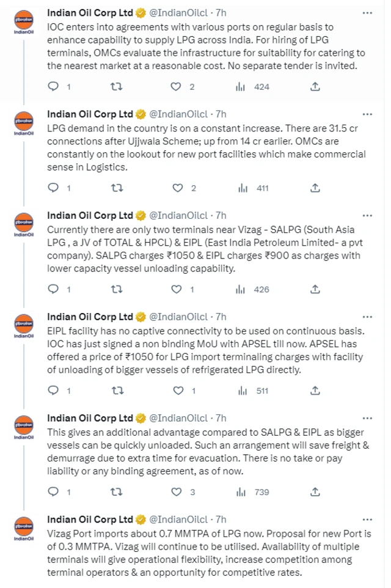Expand the menu on the SALPG charges tweet
Screen dimensions: 391x588
[367, 215]
